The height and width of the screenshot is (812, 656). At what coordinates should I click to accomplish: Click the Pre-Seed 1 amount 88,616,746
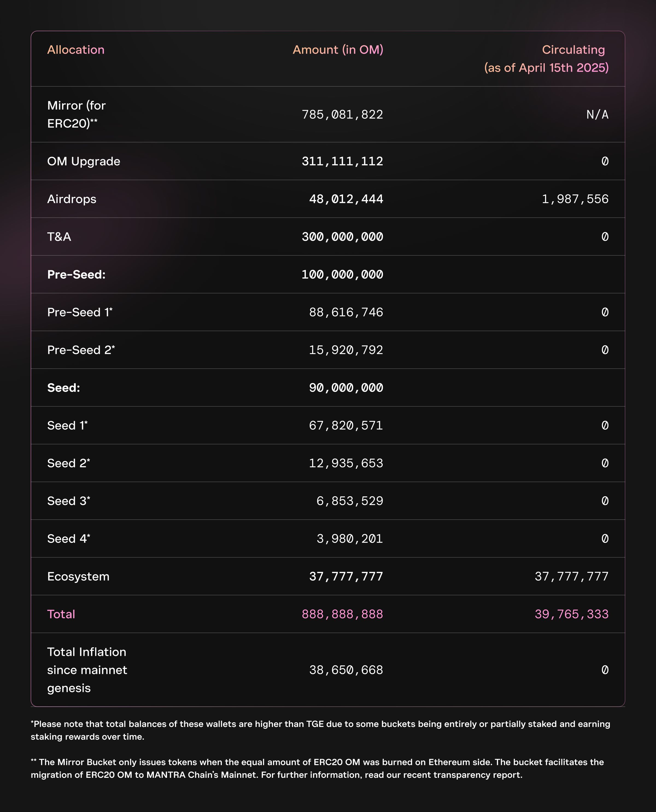346,313
